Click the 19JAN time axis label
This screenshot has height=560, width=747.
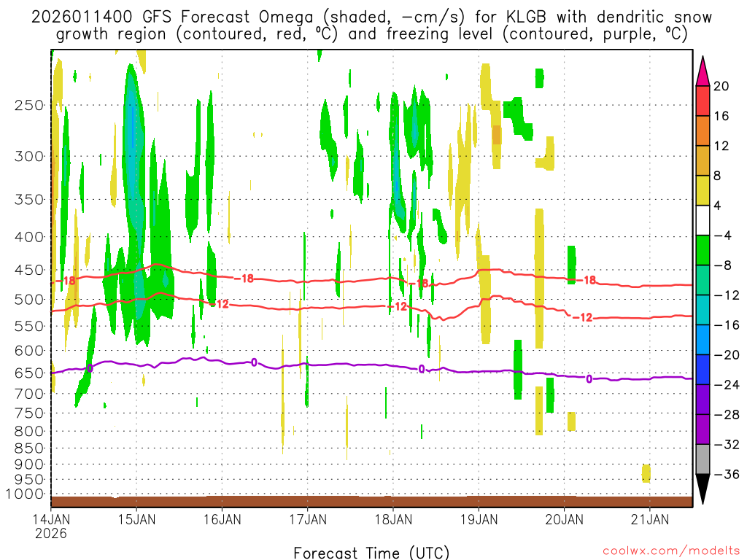479,519
